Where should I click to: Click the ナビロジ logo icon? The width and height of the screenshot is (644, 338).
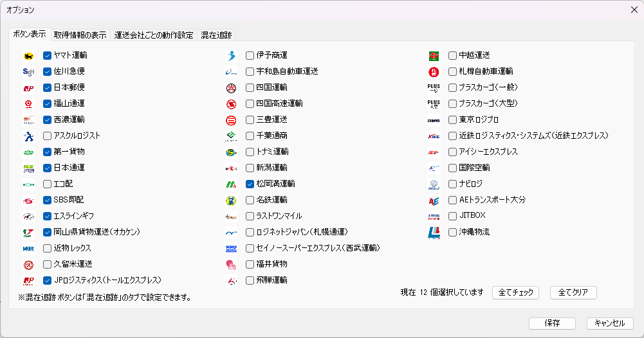434,184
